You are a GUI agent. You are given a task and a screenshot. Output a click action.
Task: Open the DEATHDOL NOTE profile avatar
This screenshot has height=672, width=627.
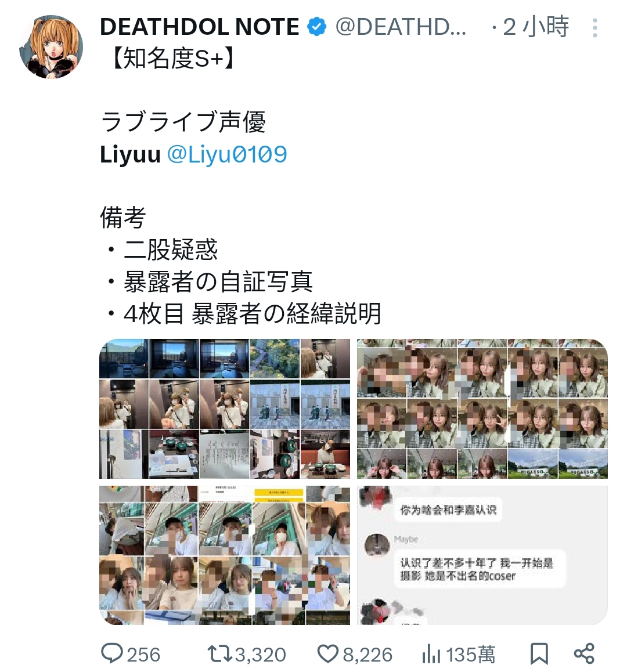click(51, 46)
